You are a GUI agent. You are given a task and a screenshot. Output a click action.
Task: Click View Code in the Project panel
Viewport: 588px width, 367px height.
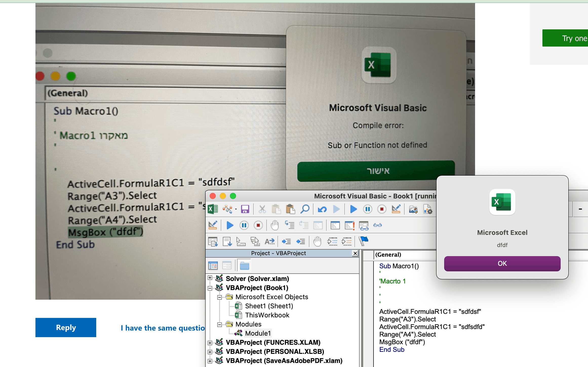point(213,266)
